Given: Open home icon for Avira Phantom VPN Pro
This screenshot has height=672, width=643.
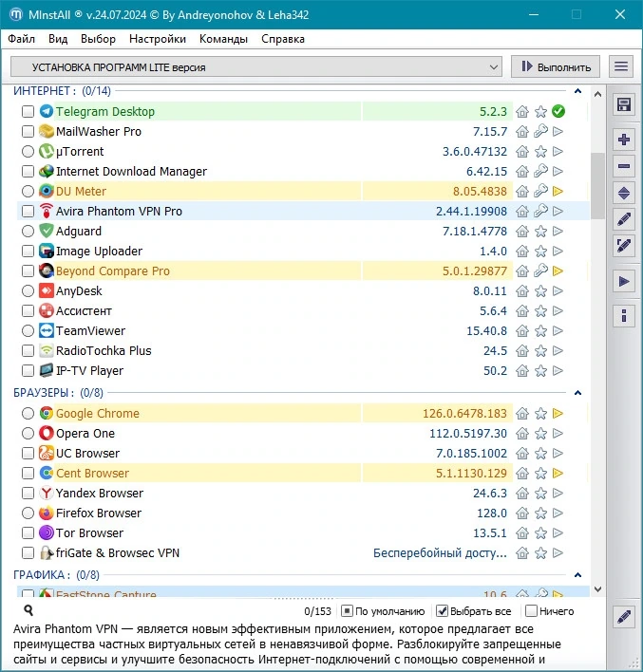Looking at the screenshot, I should [522, 211].
